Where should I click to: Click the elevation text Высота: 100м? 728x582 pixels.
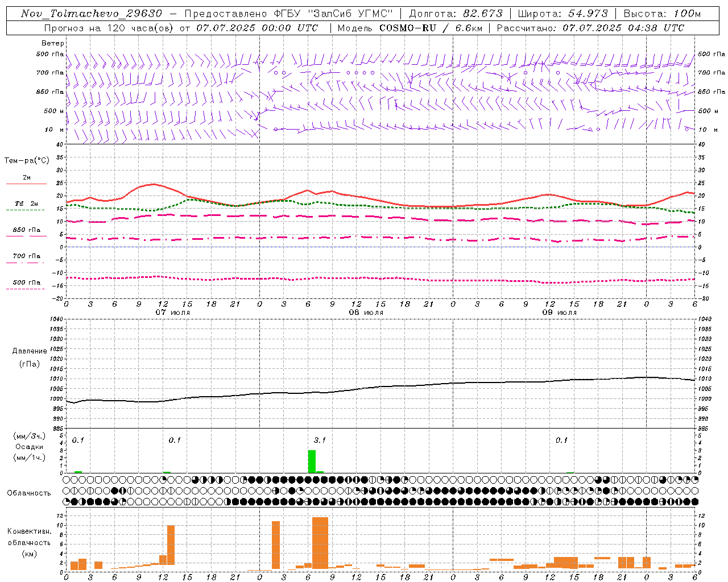(x=662, y=14)
